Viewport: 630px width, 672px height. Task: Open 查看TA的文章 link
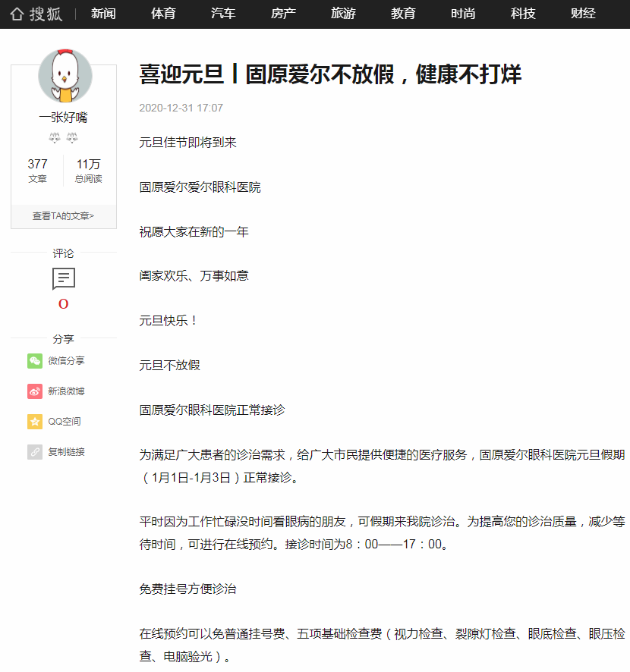64,216
